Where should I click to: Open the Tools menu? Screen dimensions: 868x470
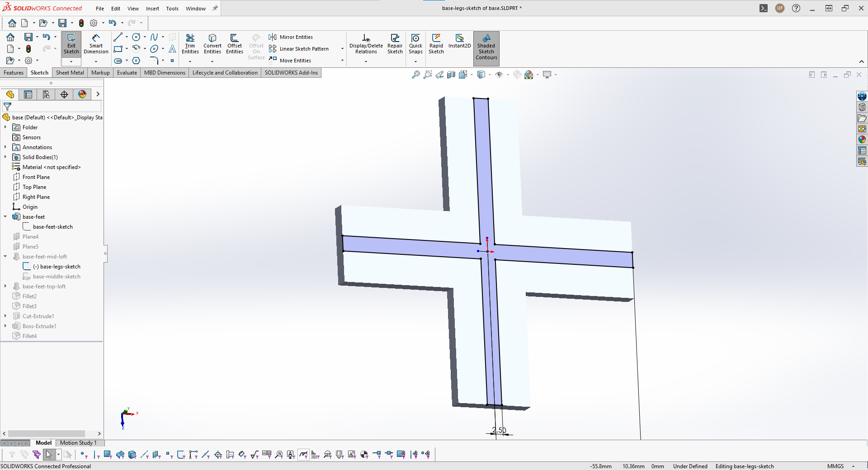[x=172, y=9]
